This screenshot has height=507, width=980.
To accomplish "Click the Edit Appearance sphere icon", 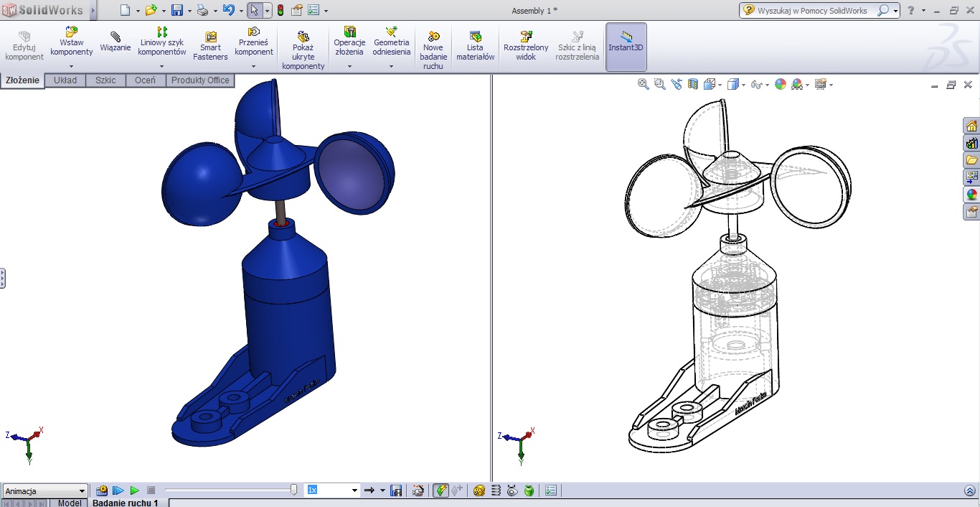I will pos(780,84).
